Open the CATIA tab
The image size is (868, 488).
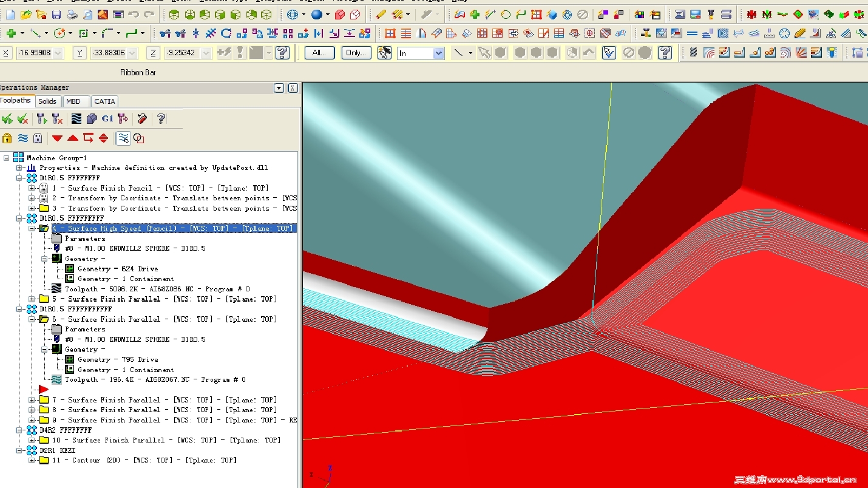[104, 101]
